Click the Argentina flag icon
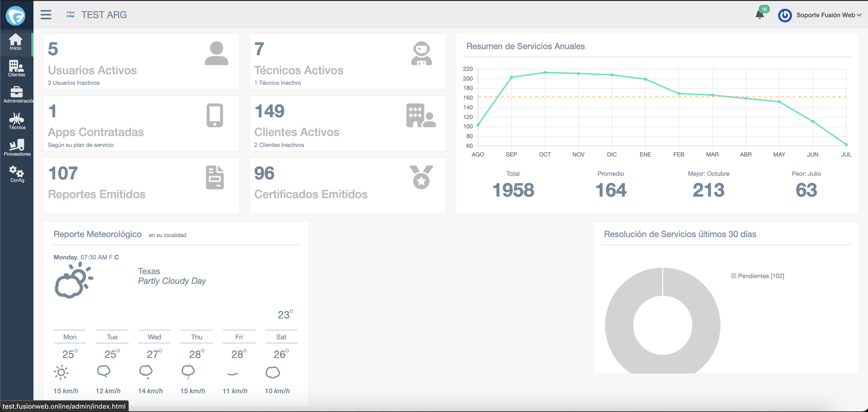 click(x=71, y=14)
